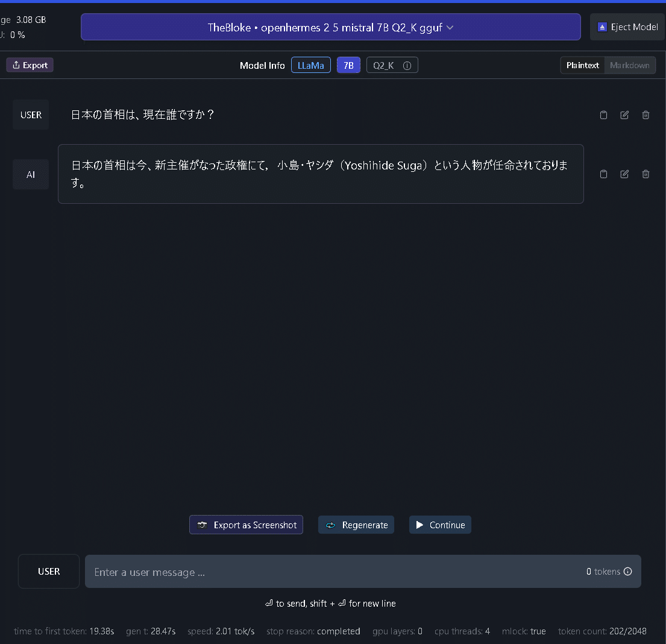Click the 3.08 GB memory usage readout

[31, 20]
